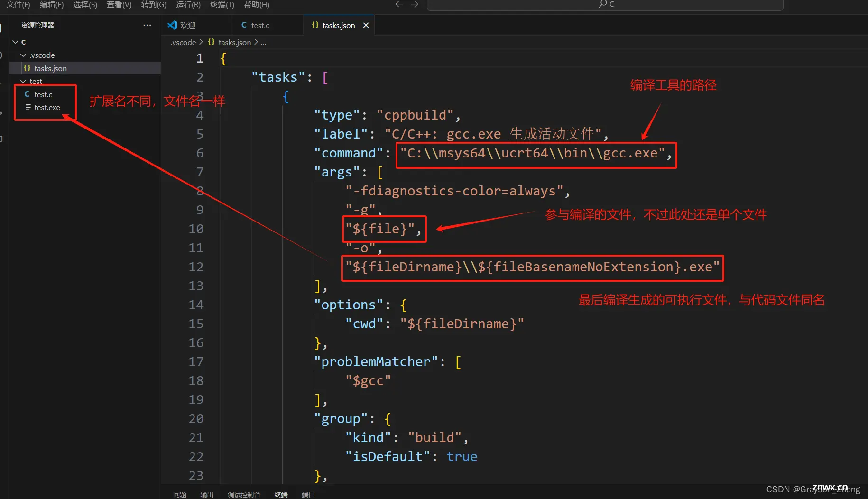Viewport: 868px width, 499px height.
Task: Click the true value after isDefault
Action: (x=462, y=457)
